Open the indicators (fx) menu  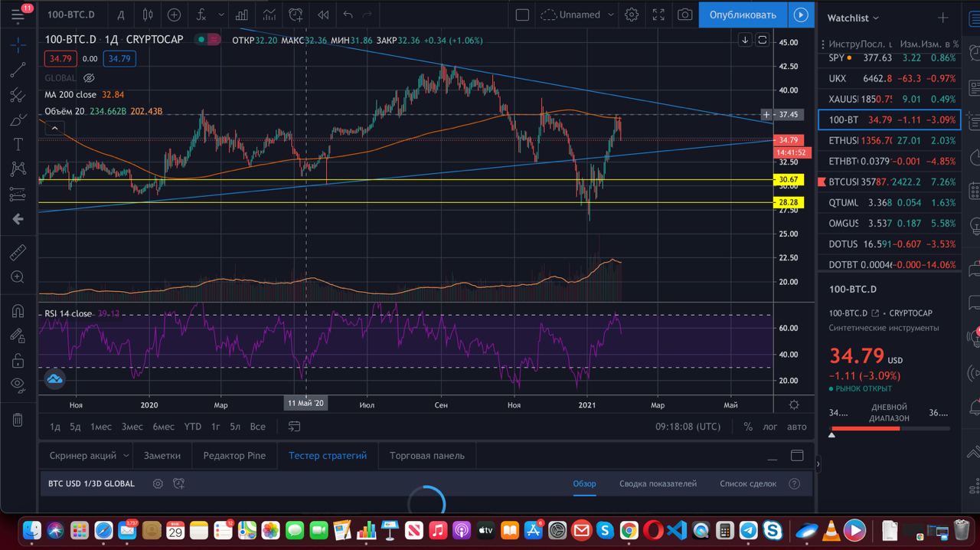[x=201, y=15]
